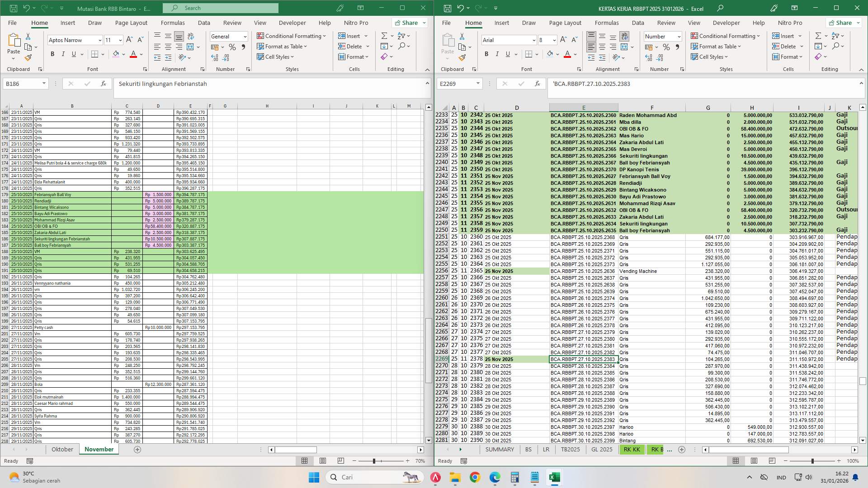Apply Format as Table styling
This screenshot has width=868, height=488.
click(x=716, y=46)
